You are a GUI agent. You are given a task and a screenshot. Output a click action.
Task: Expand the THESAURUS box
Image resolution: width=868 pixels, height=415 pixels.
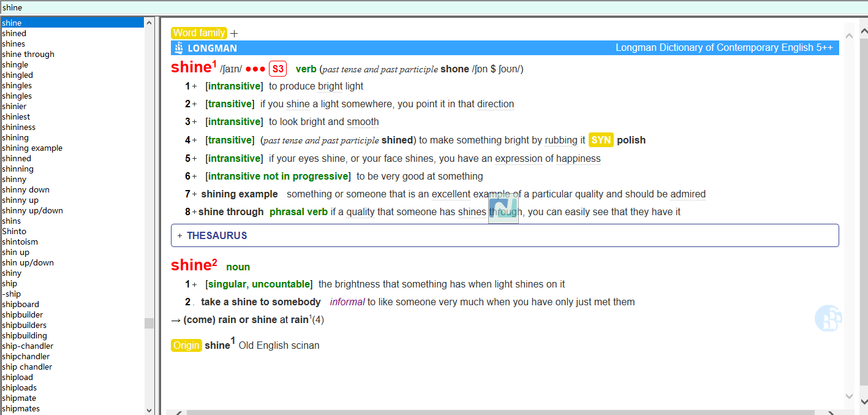coord(180,236)
